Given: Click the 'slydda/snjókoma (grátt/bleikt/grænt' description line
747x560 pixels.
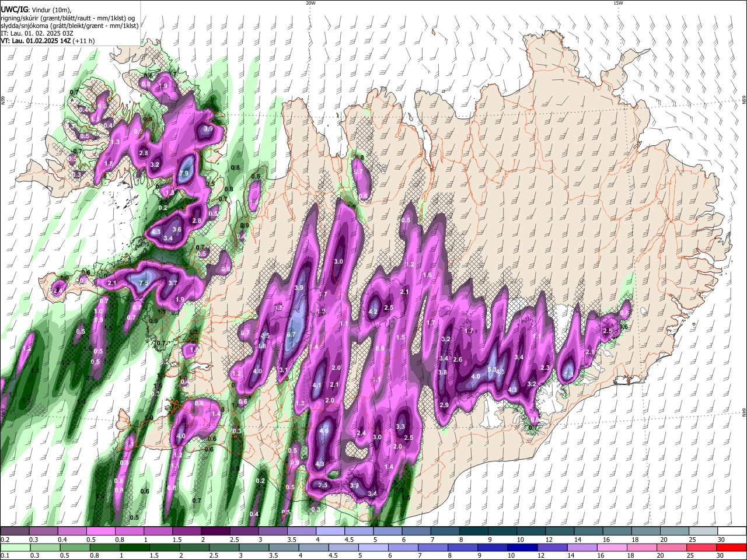Looking at the screenshot, I should (69, 26).
